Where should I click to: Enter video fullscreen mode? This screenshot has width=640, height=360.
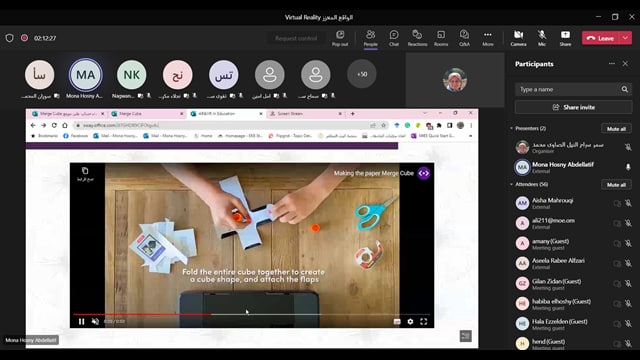(x=424, y=322)
